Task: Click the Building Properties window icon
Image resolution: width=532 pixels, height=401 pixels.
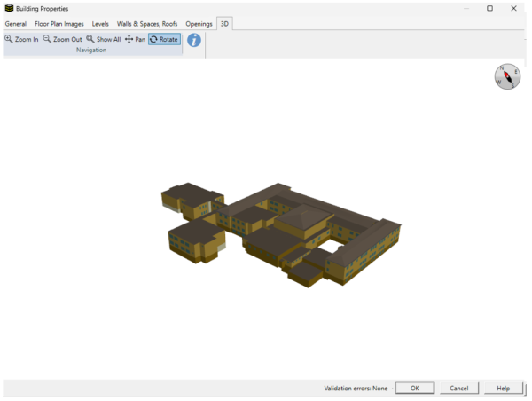Action: coord(9,8)
